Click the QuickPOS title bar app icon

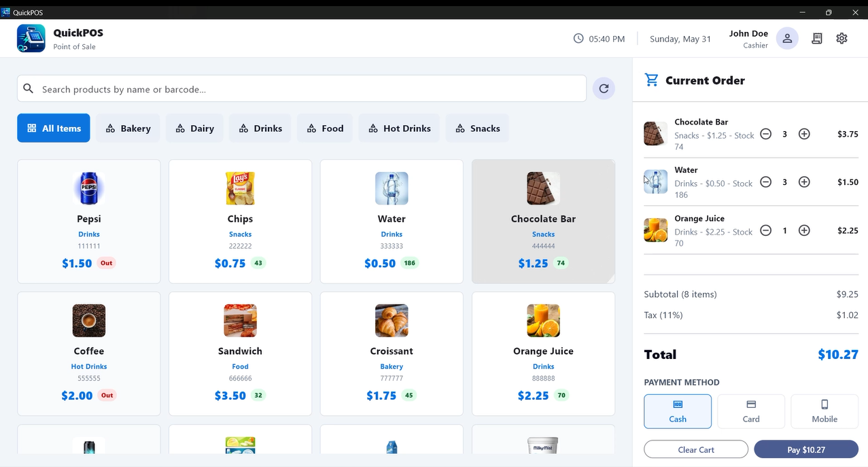pos(6,12)
